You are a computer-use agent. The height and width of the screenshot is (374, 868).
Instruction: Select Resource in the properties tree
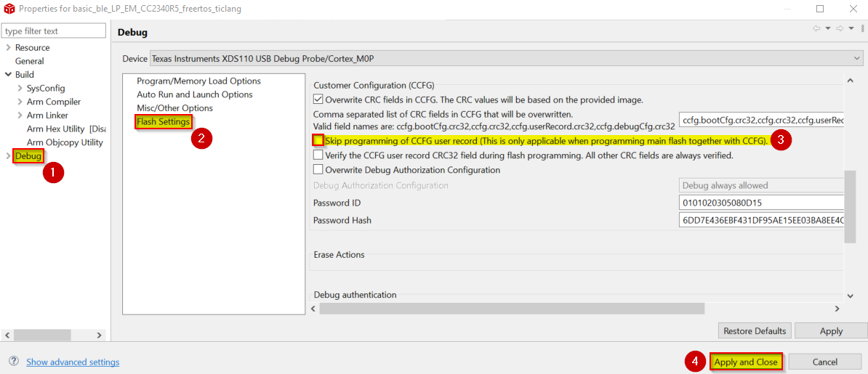32,48
